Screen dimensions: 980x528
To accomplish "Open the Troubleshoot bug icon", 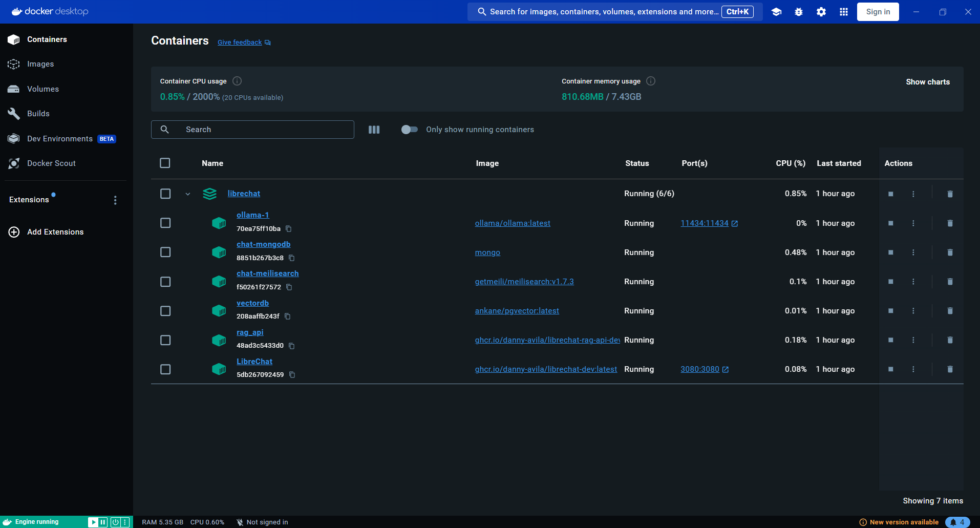I will tap(799, 12).
